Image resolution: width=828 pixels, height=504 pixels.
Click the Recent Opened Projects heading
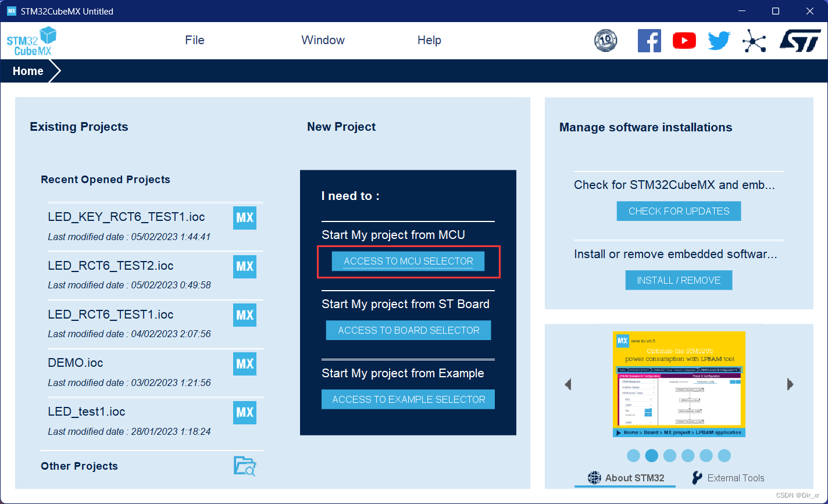click(105, 180)
